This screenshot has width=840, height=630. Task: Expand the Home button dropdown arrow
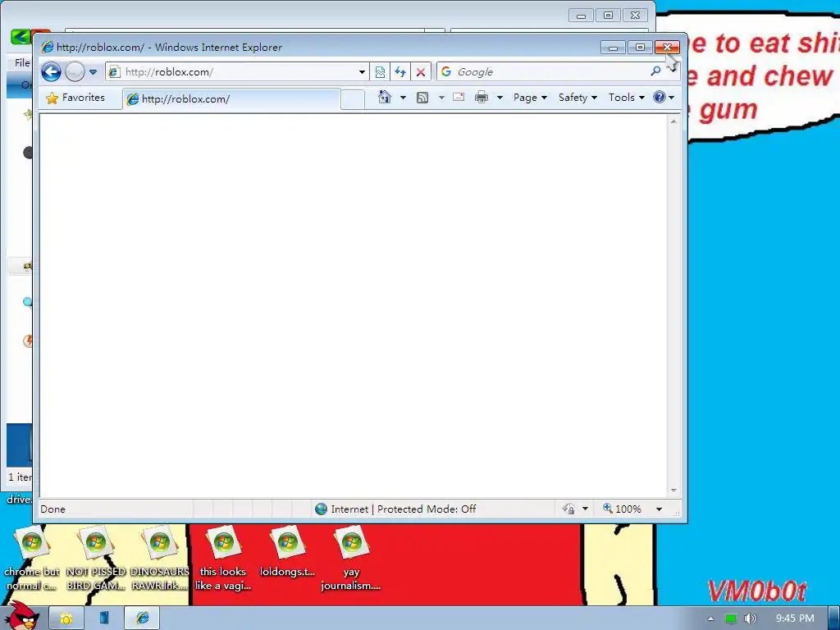pos(403,98)
